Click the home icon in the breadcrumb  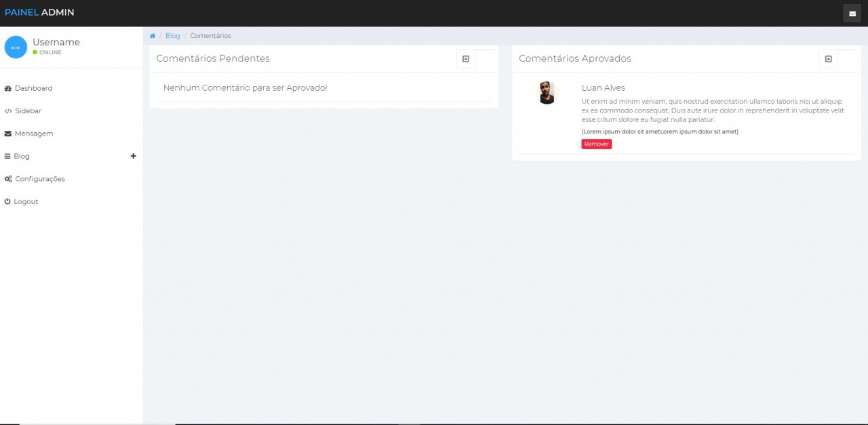click(x=153, y=35)
